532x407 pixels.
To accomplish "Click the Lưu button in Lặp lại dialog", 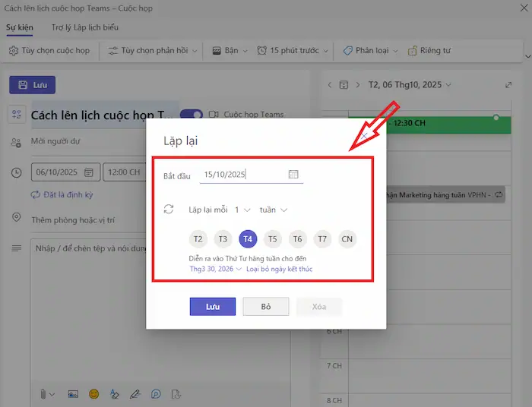I will [x=213, y=307].
